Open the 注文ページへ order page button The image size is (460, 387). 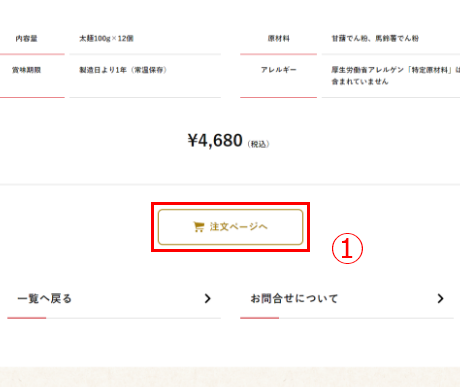tap(230, 227)
